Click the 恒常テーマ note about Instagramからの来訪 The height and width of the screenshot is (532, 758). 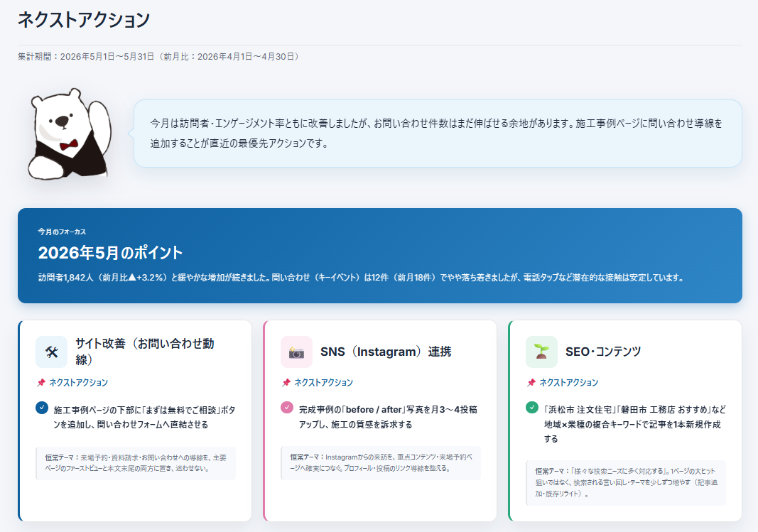pyautogui.click(x=381, y=463)
